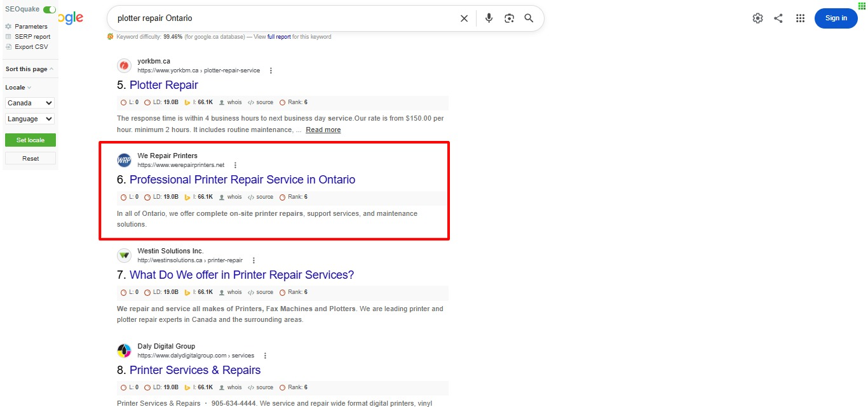Click the https://www.werepairprinters.net URL text
This screenshot has height=407, width=868.
pyautogui.click(x=180, y=165)
